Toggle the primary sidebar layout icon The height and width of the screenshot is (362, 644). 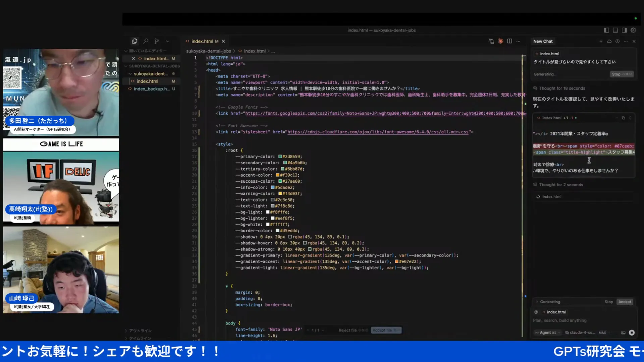(606, 30)
